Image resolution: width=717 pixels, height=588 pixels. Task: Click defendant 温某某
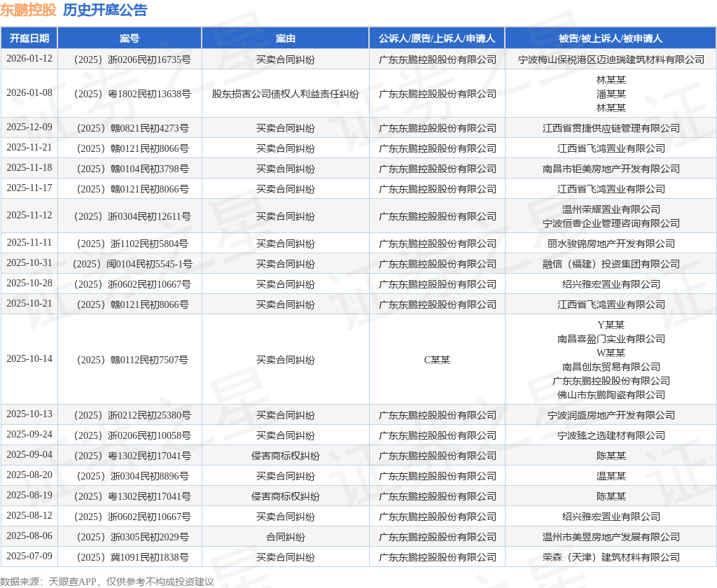tap(611, 477)
